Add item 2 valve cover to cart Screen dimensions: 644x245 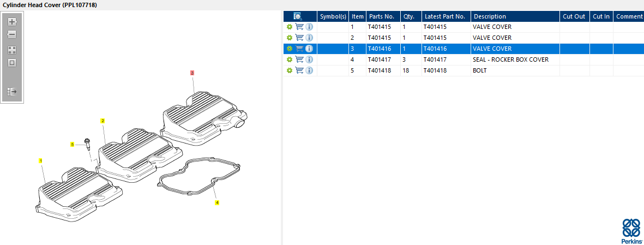coord(299,38)
